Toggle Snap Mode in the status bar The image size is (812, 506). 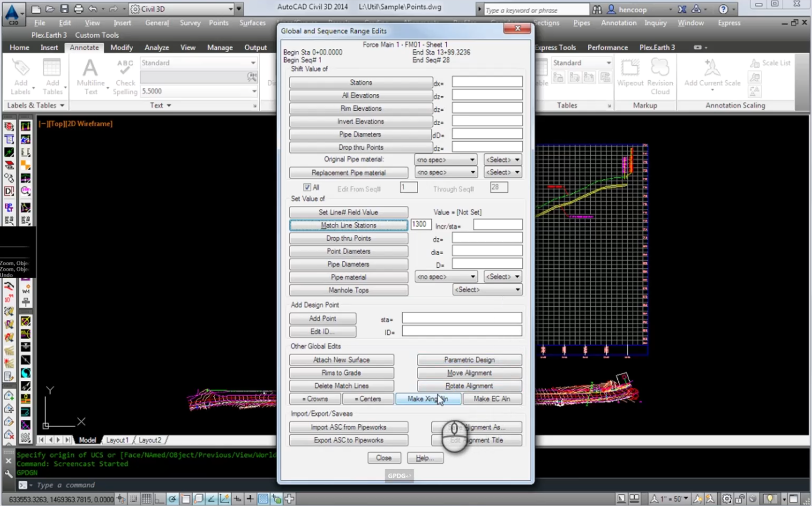tap(133, 499)
